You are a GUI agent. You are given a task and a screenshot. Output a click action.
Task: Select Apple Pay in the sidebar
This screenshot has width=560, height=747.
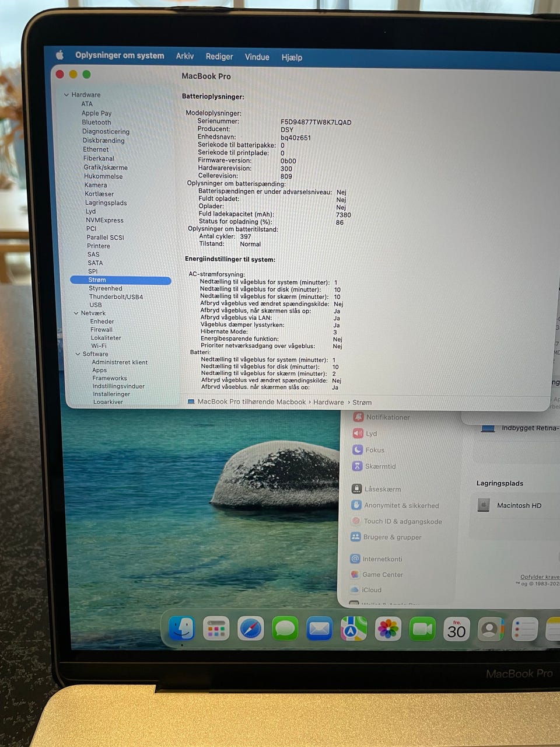96,113
